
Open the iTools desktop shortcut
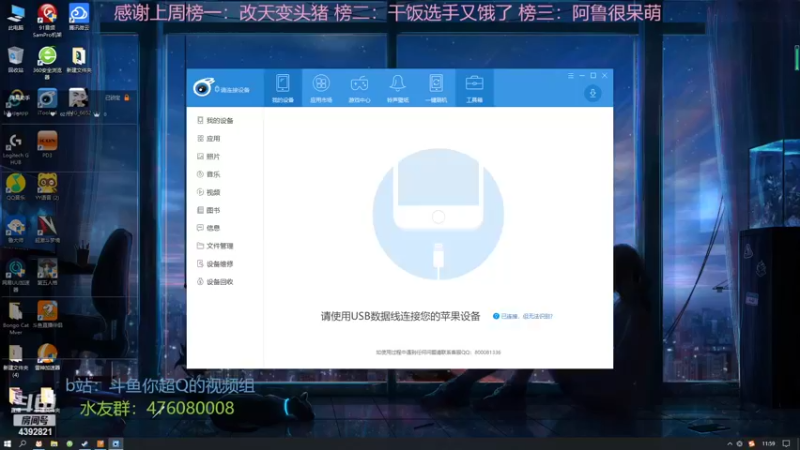tap(47, 102)
